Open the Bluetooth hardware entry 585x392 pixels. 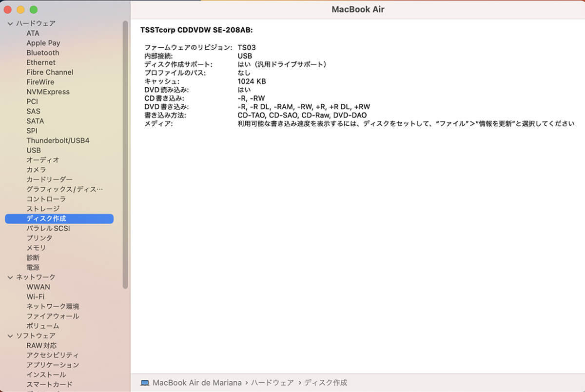(43, 53)
